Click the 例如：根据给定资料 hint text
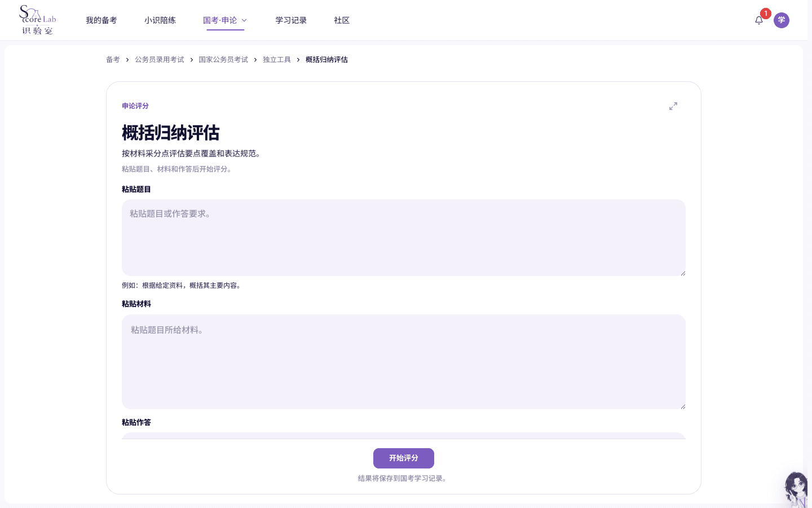The image size is (812, 508). [x=183, y=286]
